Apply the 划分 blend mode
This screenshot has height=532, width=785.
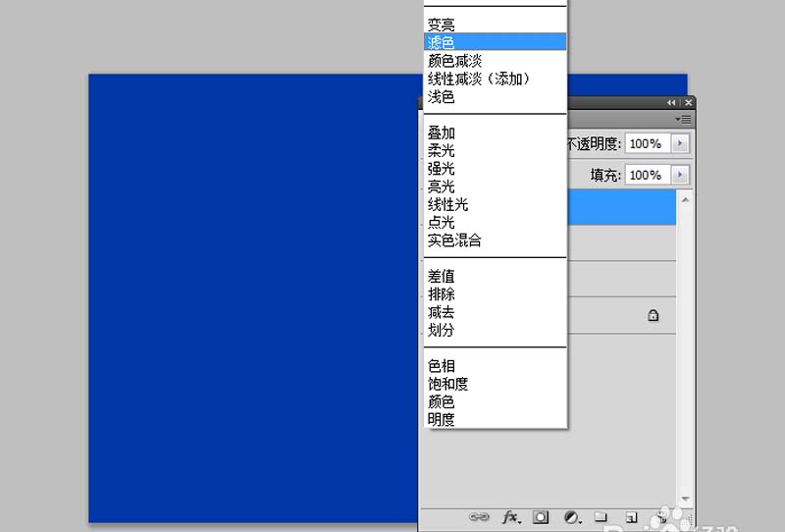pyautogui.click(x=495, y=330)
